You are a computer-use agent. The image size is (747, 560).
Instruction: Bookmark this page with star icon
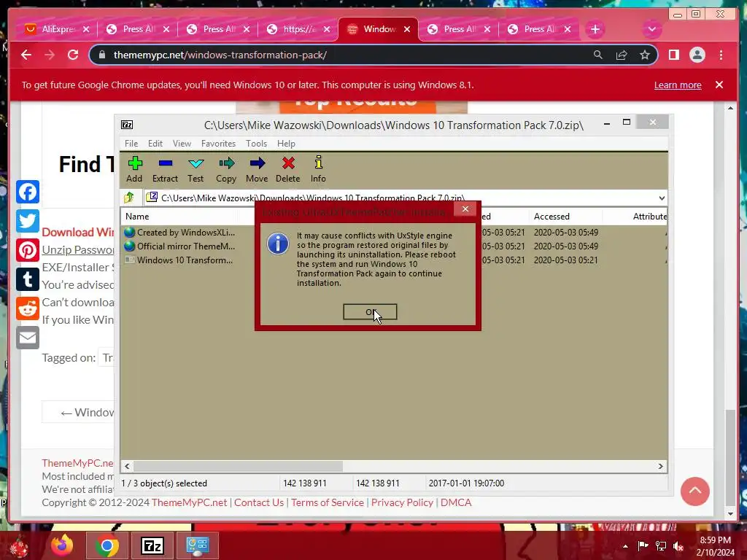[645, 55]
